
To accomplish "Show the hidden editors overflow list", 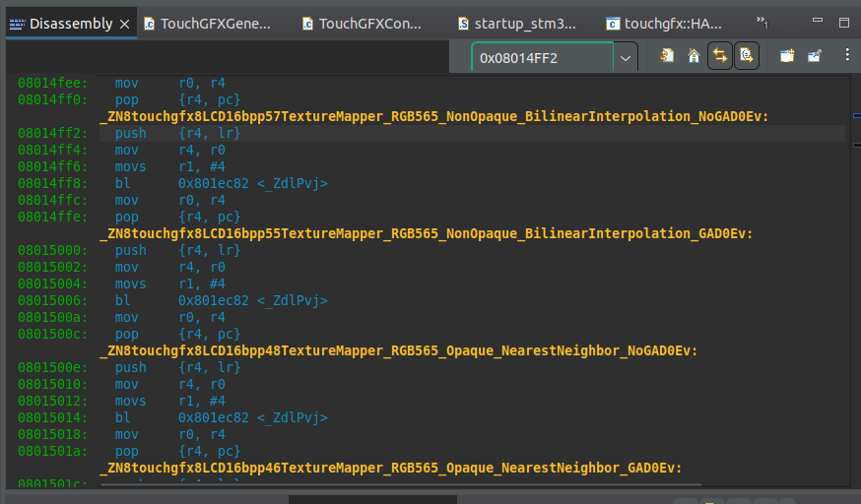I will tap(762, 23).
